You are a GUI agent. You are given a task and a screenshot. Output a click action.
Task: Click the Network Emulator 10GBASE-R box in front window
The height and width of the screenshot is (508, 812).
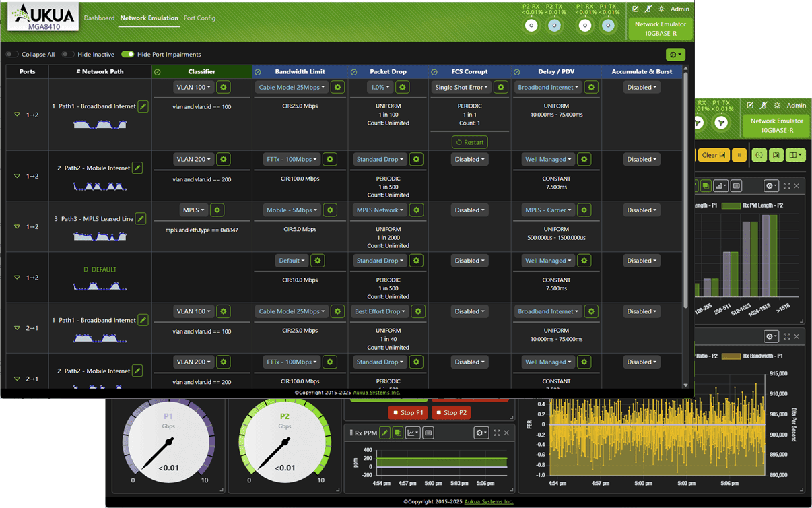click(661, 28)
